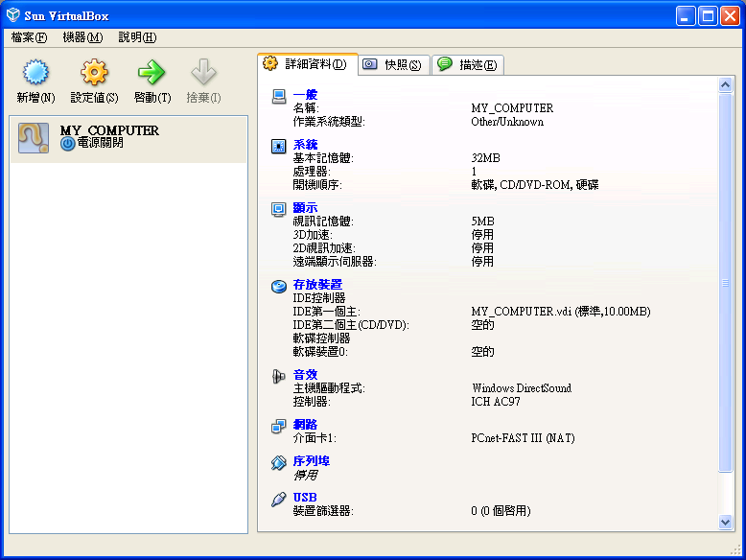Viewport: 746px width, 560px height.
Task: Open the Storage (存放裝置) settings link
Action: click(317, 285)
